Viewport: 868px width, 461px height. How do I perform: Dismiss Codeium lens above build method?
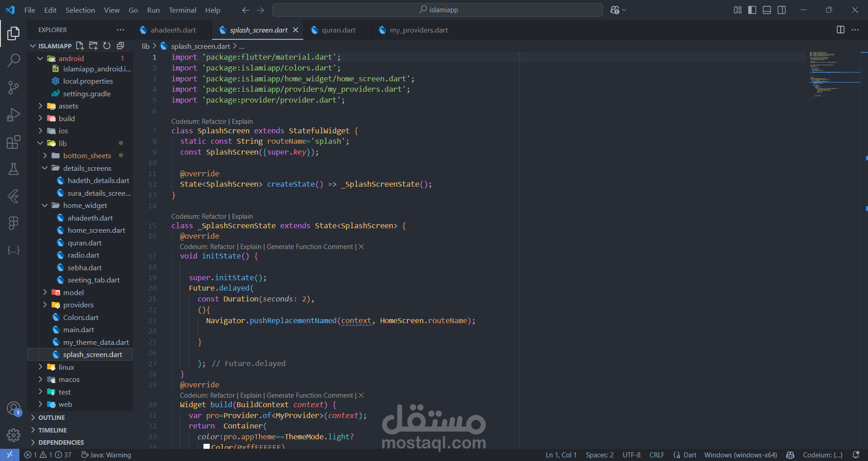coord(361,395)
